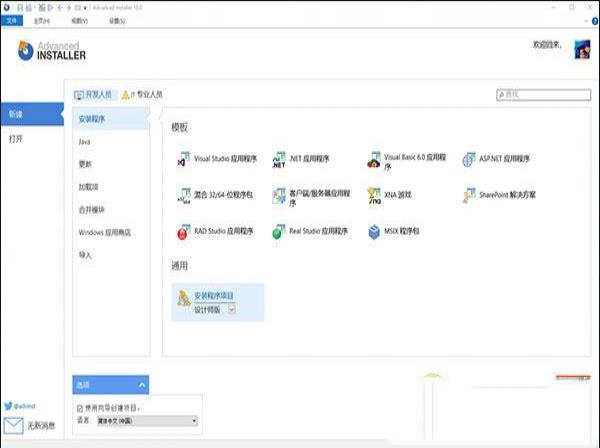Screen dimensions: 600x448
Task: Open the language combo box 简体中文
Action: click(x=147, y=421)
